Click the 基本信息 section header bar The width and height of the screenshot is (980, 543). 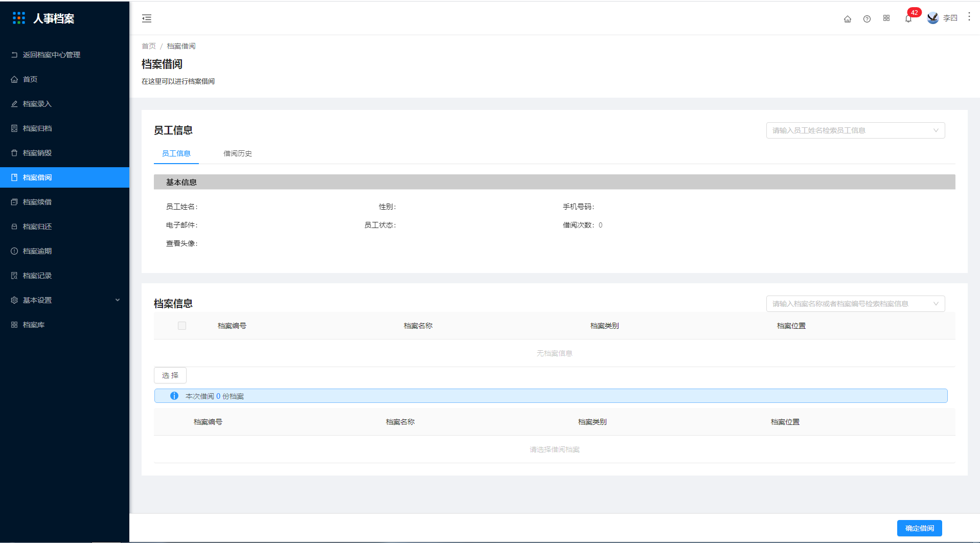(554, 182)
